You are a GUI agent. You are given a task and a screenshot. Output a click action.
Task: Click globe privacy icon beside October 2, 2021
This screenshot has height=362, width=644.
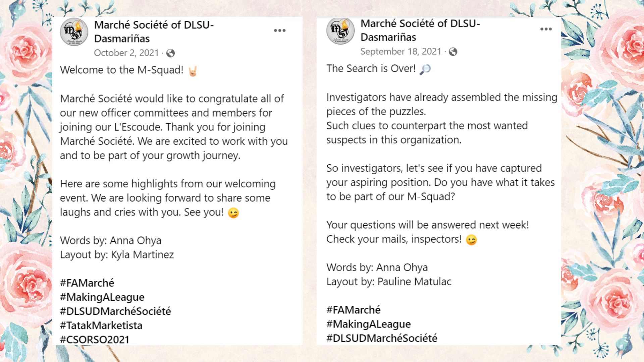coord(170,53)
